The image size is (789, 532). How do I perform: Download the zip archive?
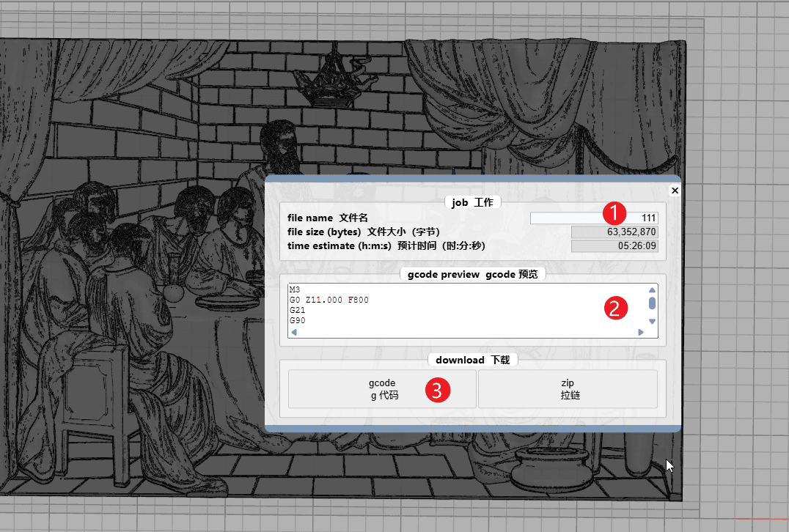(x=568, y=389)
